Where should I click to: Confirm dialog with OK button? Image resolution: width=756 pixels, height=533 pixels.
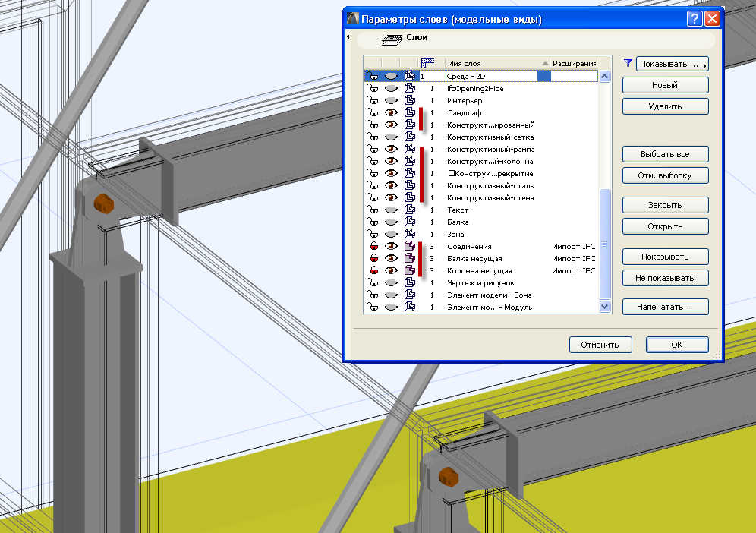point(677,345)
